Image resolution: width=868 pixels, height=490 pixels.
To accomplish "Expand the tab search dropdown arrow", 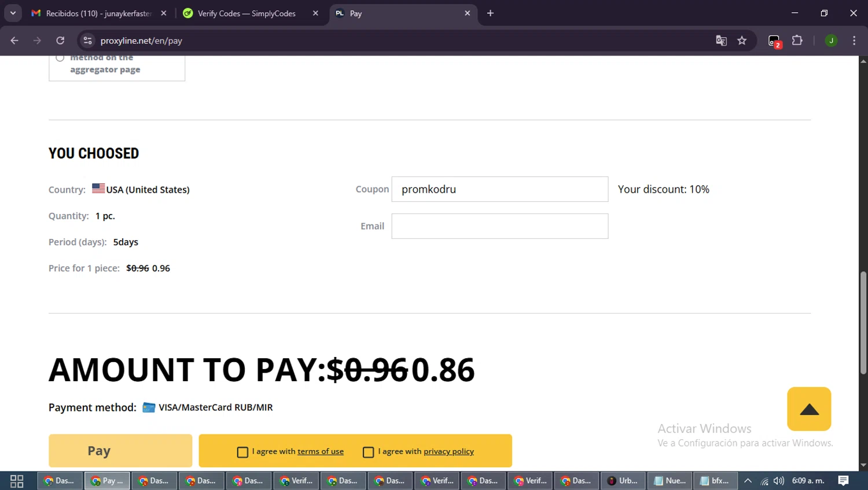I will tap(13, 13).
